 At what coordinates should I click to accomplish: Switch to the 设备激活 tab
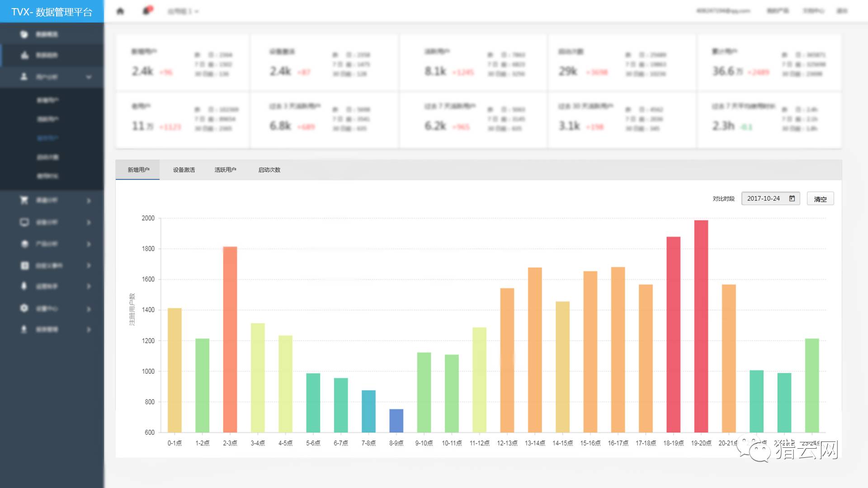tap(184, 170)
